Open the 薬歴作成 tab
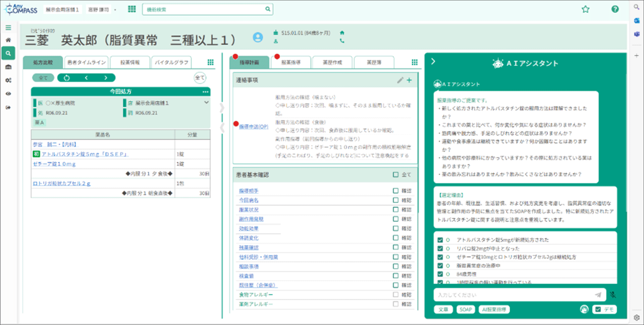Image resolution: width=644 pixels, height=325 pixels. tap(332, 62)
